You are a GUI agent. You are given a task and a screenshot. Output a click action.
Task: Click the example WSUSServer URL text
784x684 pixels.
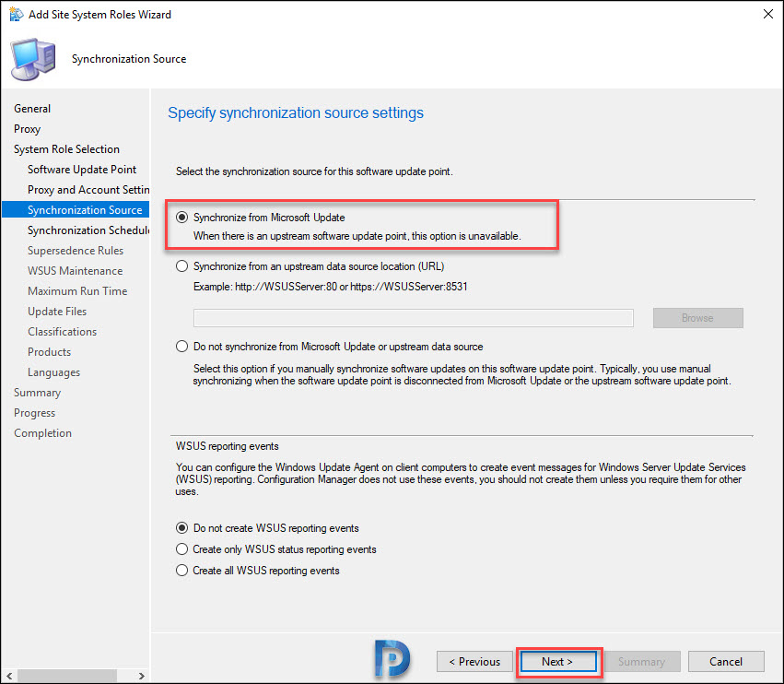pyautogui.click(x=330, y=287)
